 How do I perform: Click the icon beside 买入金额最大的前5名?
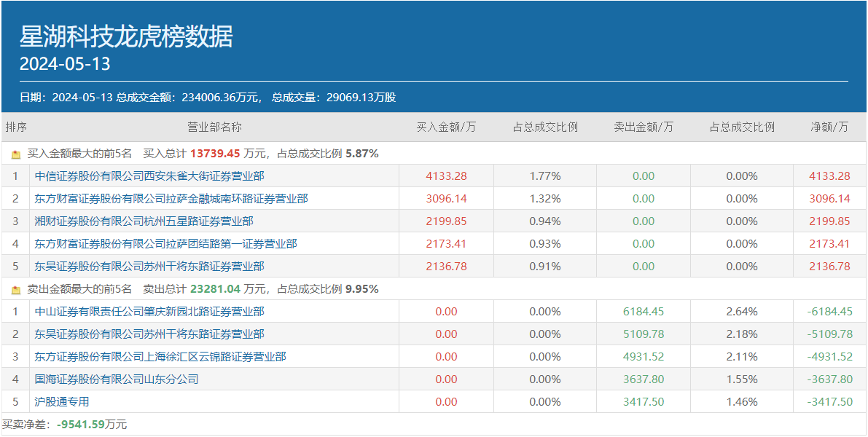16,154
